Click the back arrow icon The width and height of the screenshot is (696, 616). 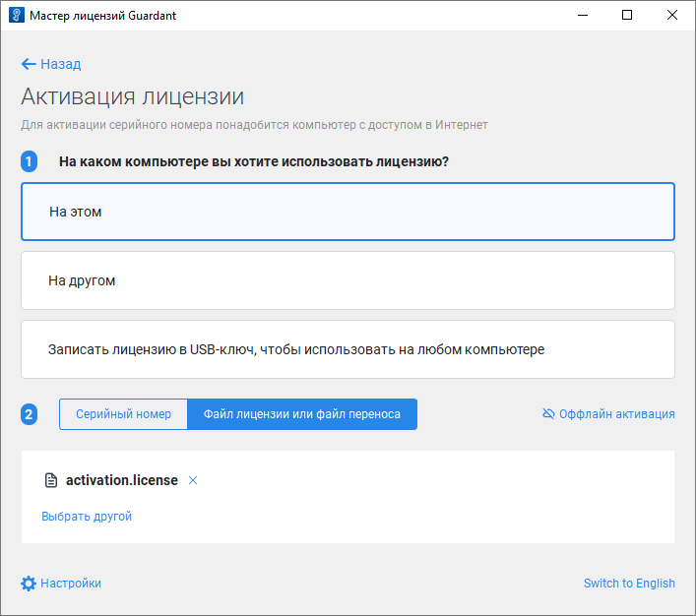point(28,64)
